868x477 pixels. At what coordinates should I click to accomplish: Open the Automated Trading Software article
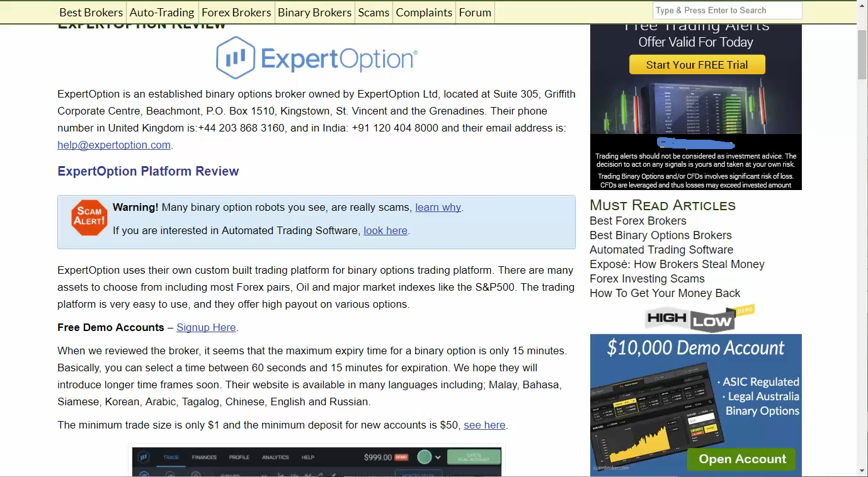(661, 250)
